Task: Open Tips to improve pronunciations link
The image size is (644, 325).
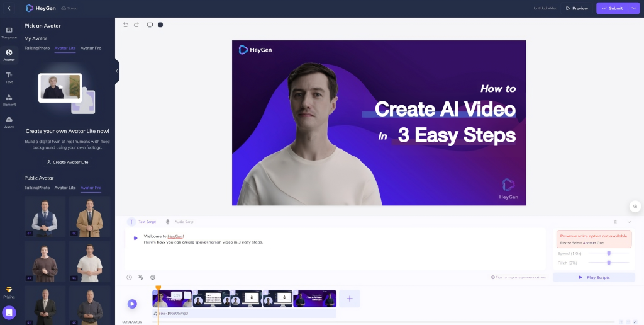Action: click(518, 277)
